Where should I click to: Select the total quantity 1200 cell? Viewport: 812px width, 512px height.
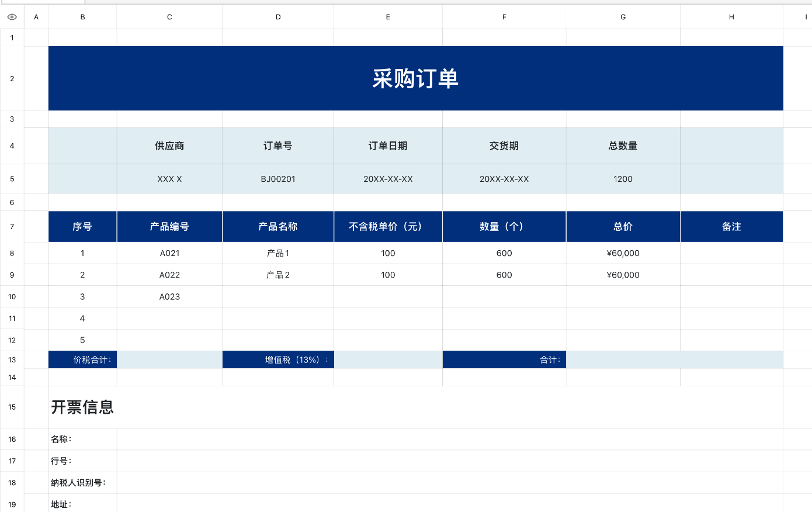[x=623, y=179]
